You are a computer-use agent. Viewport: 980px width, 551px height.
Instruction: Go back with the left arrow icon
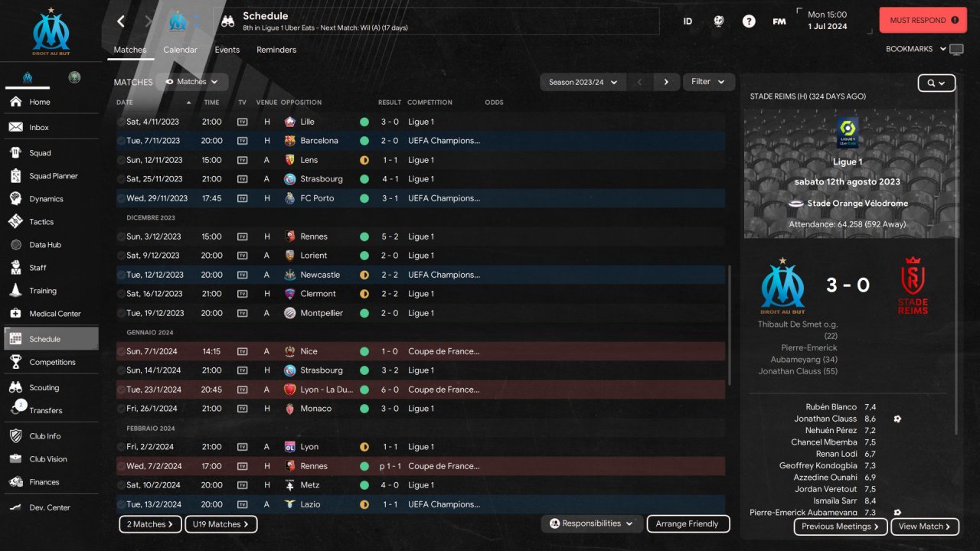tap(121, 21)
